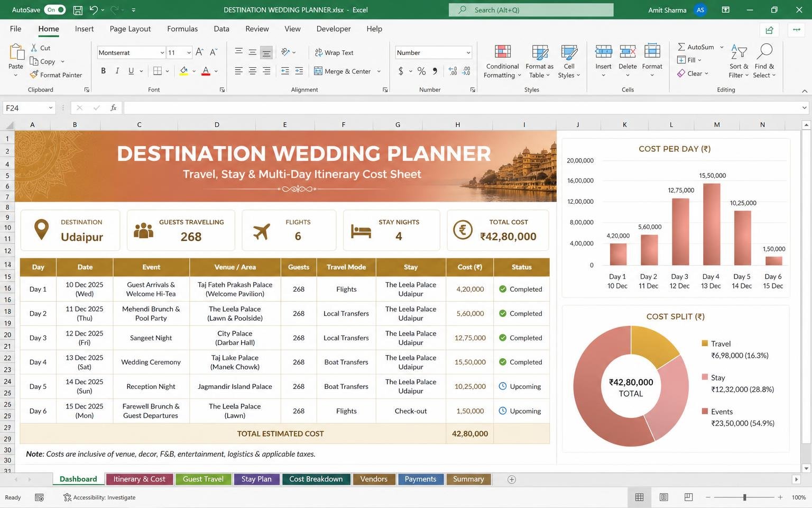Toggle Normal view in status bar

[639, 497]
